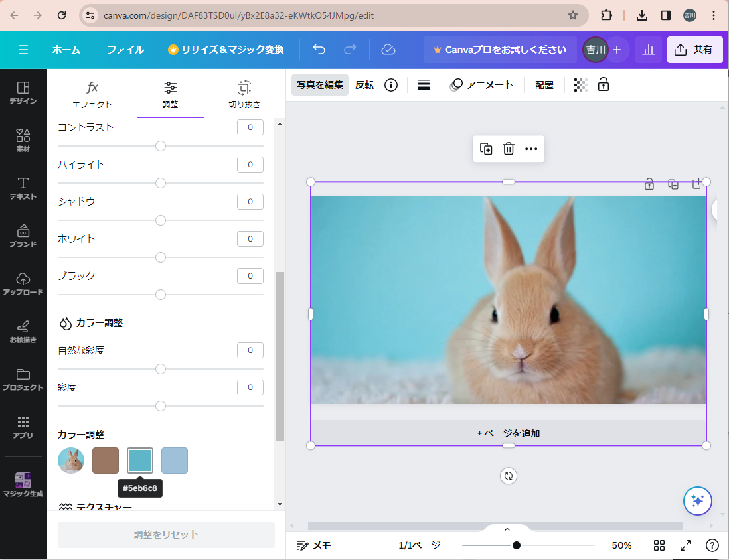Click the lock icon in top toolbar
The width and height of the screenshot is (729, 560).
(x=604, y=84)
